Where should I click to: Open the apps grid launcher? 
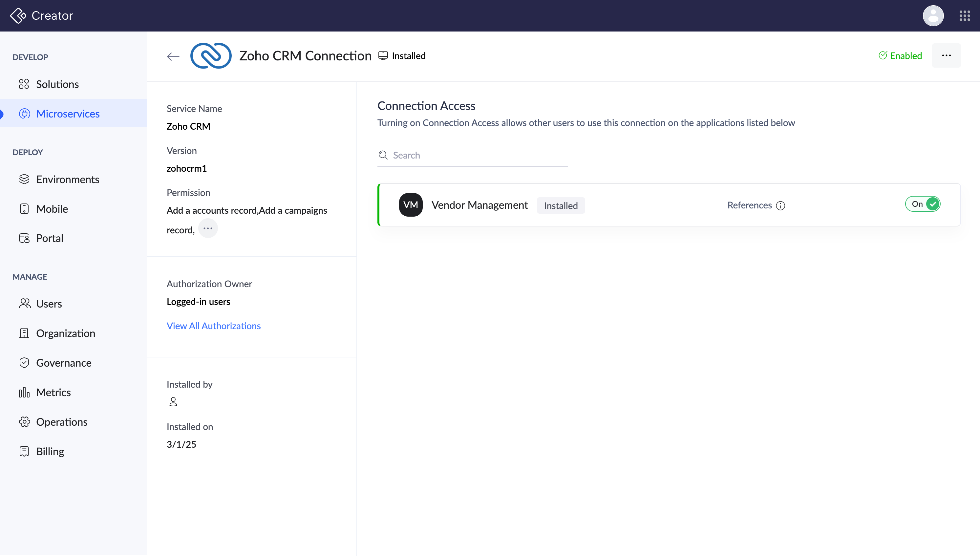click(964, 16)
